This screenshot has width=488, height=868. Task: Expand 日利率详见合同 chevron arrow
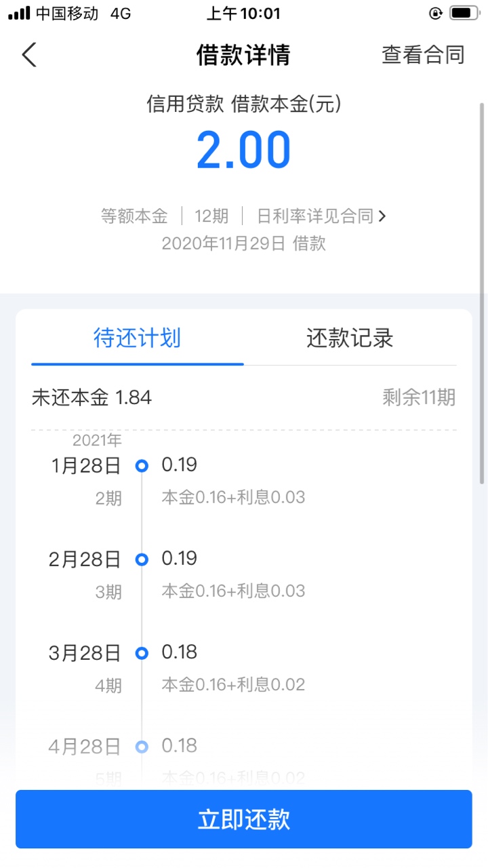tap(382, 216)
